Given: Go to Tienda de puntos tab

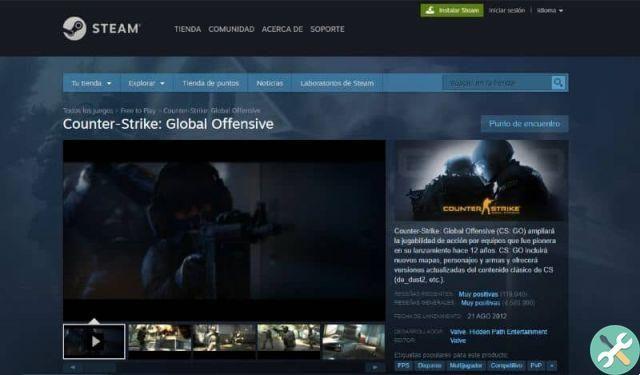Looking at the screenshot, I should point(211,83).
